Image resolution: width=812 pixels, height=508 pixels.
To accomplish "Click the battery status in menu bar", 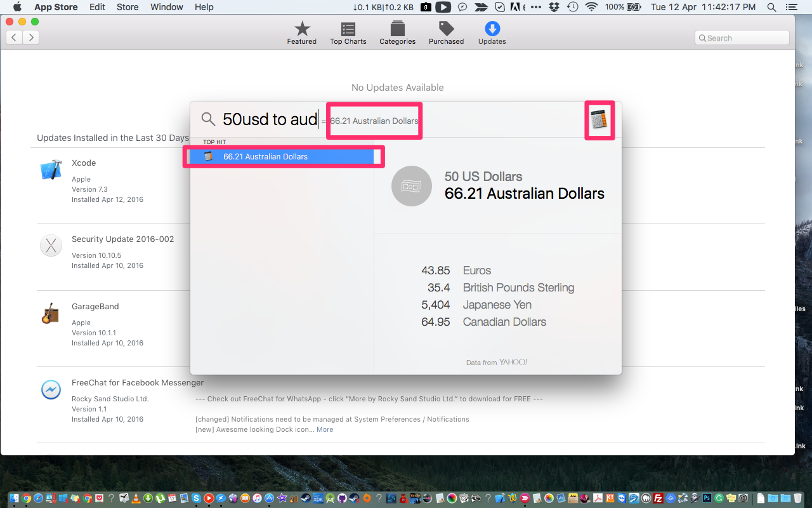I will [623, 7].
